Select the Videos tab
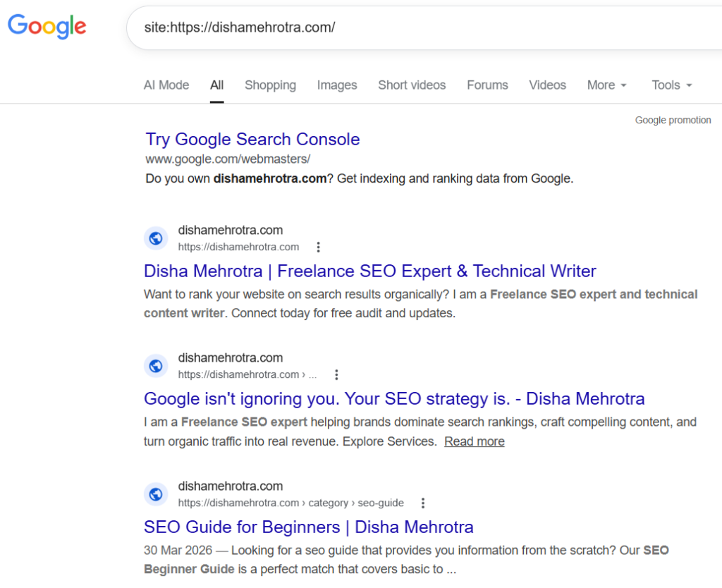The width and height of the screenshot is (722, 588). (x=547, y=85)
